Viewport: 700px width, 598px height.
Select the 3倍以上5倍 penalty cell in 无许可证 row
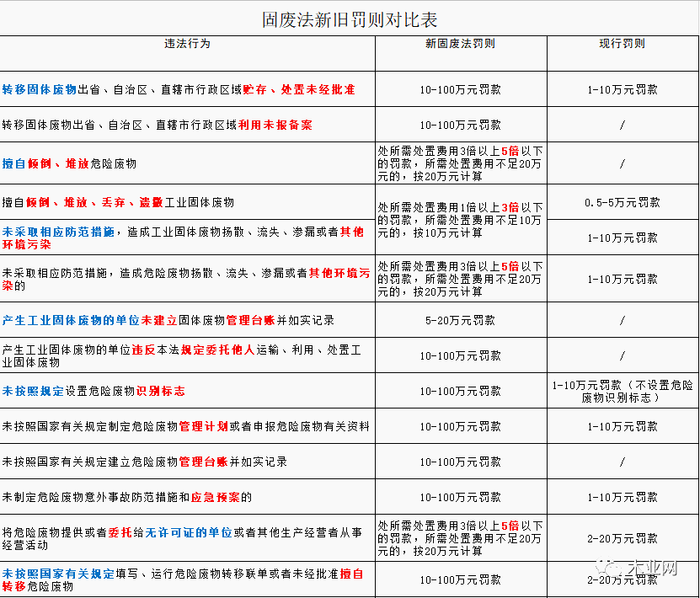click(x=460, y=539)
